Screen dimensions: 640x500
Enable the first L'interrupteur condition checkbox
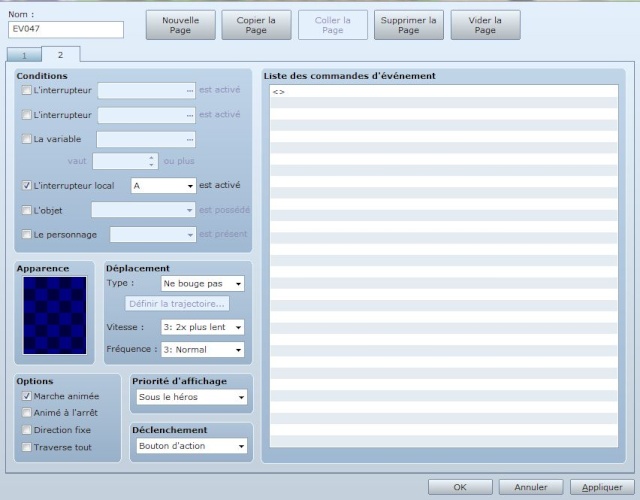(27, 90)
